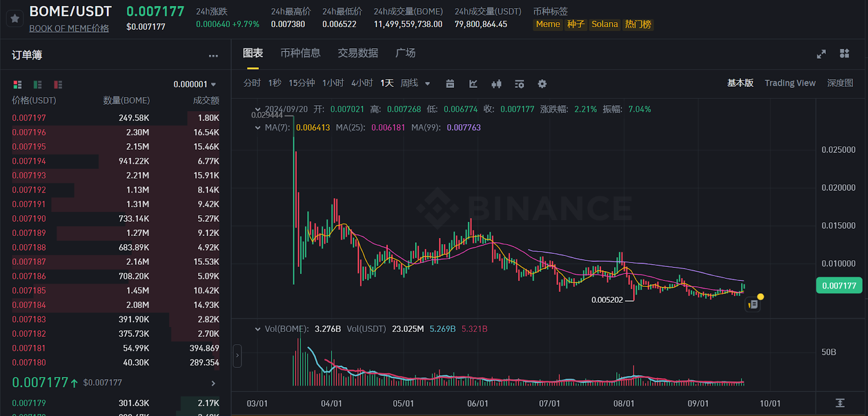Switch to the 币种信息 tab

tap(301, 53)
